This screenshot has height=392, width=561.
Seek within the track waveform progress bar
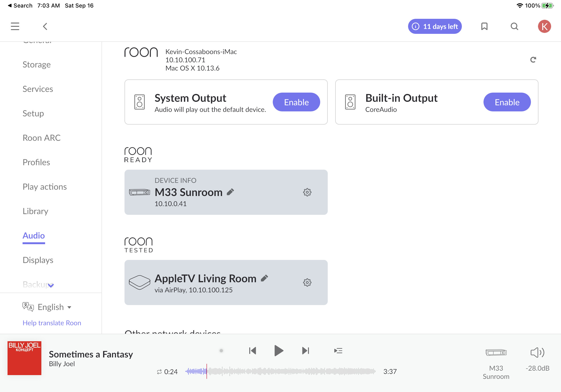(280, 372)
